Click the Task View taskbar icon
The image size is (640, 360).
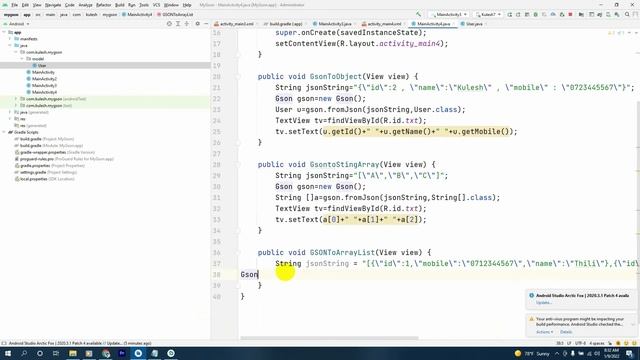tap(56, 353)
